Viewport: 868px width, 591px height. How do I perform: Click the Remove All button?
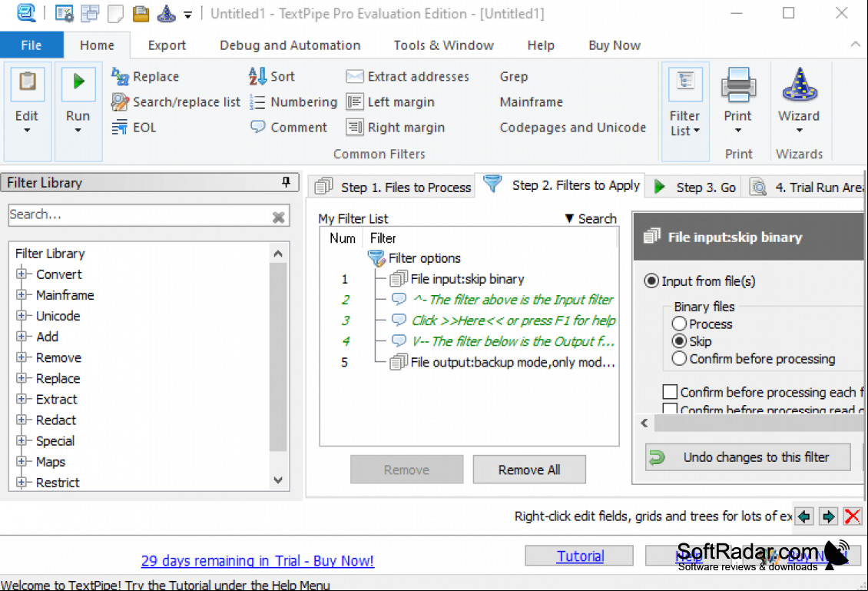pos(529,470)
